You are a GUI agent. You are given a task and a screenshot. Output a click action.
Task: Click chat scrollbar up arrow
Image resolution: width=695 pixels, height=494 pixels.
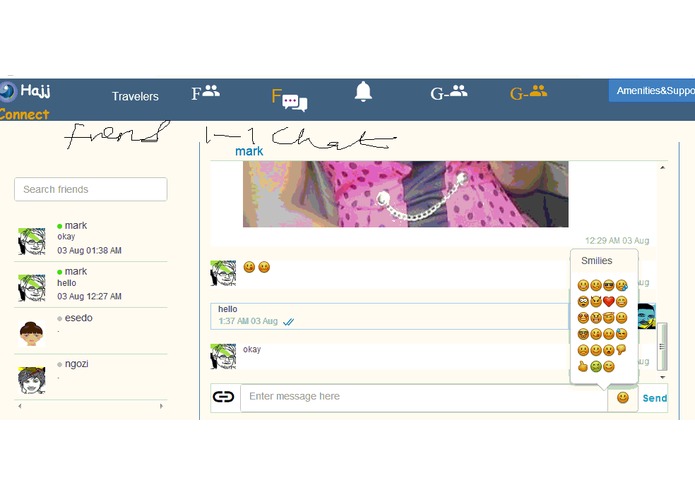click(x=662, y=167)
